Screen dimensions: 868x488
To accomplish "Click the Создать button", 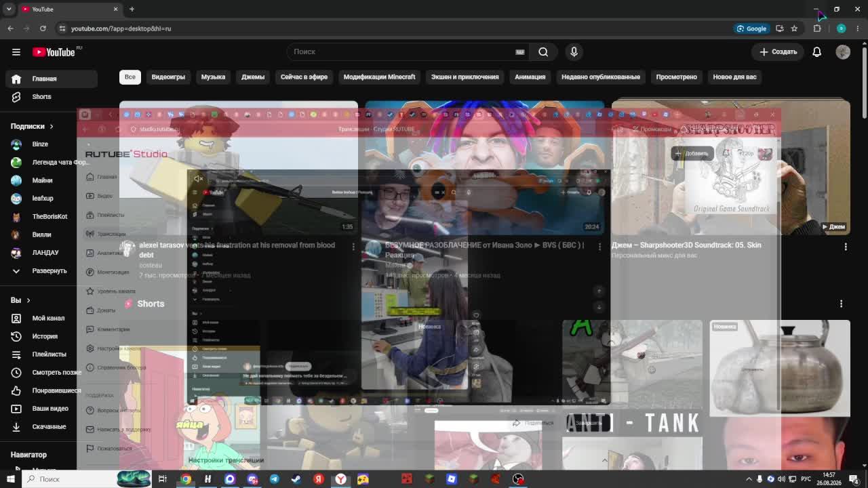I will click(x=778, y=52).
